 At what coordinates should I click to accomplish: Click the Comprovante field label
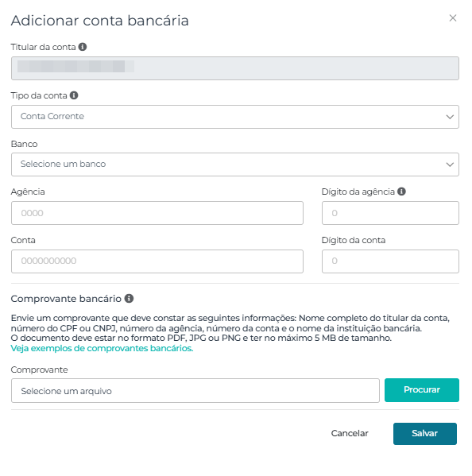(x=40, y=370)
